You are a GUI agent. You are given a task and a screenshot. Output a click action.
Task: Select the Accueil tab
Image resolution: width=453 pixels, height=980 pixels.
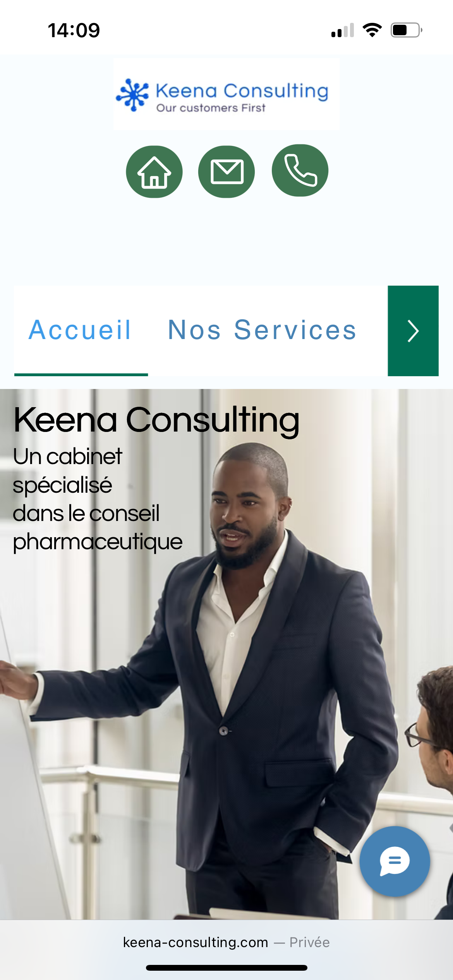(x=81, y=331)
